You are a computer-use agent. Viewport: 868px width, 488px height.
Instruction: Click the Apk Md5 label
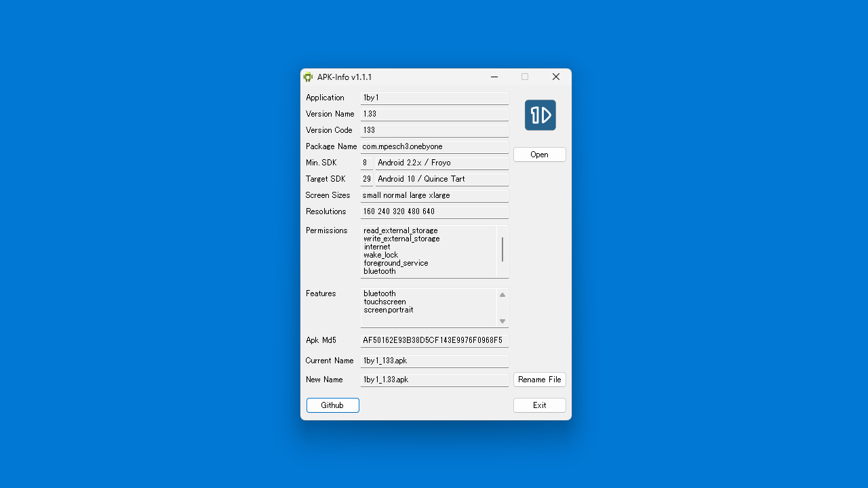coord(321,340)
